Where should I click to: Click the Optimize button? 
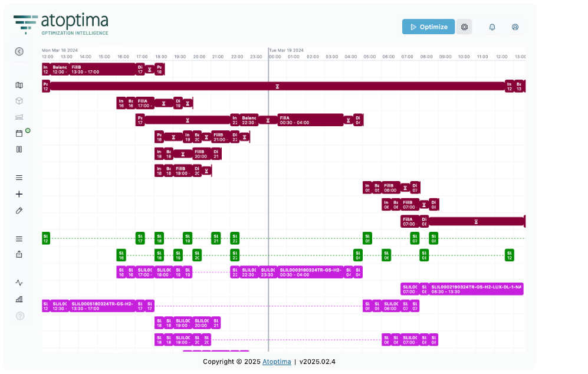[428, 27]
